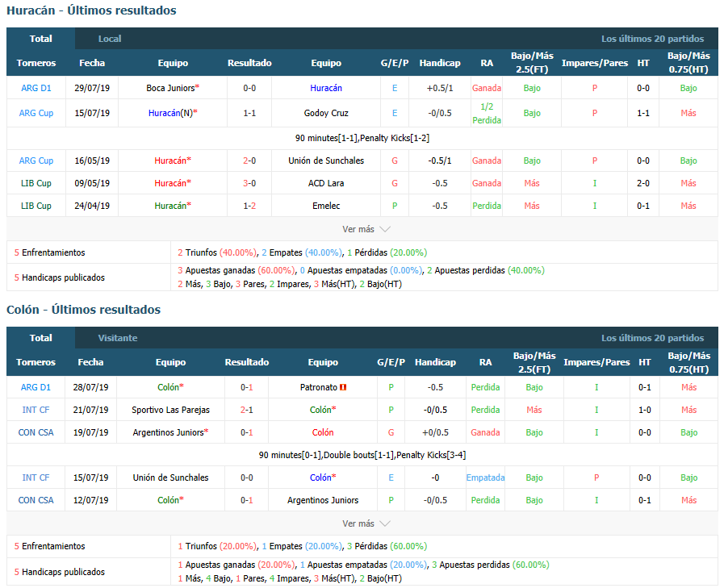Viewport: 724px width, 588px height.
Task: Open ARG D1 tournament link dated 29/07/19
Action: (36, 88)
